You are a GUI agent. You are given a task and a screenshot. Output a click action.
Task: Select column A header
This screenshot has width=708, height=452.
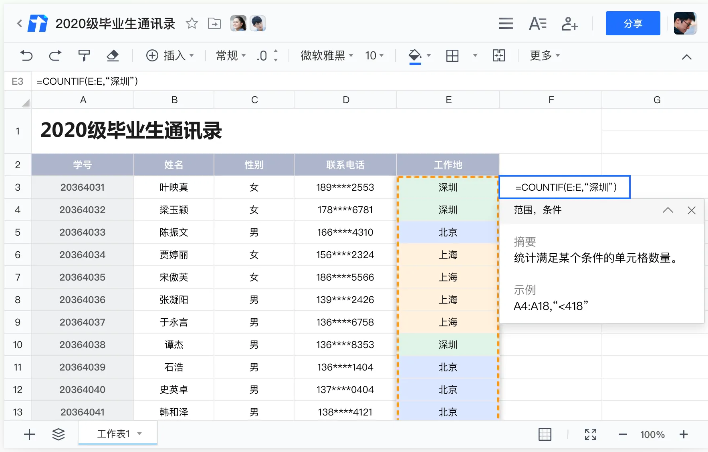(x=83, y=100)
